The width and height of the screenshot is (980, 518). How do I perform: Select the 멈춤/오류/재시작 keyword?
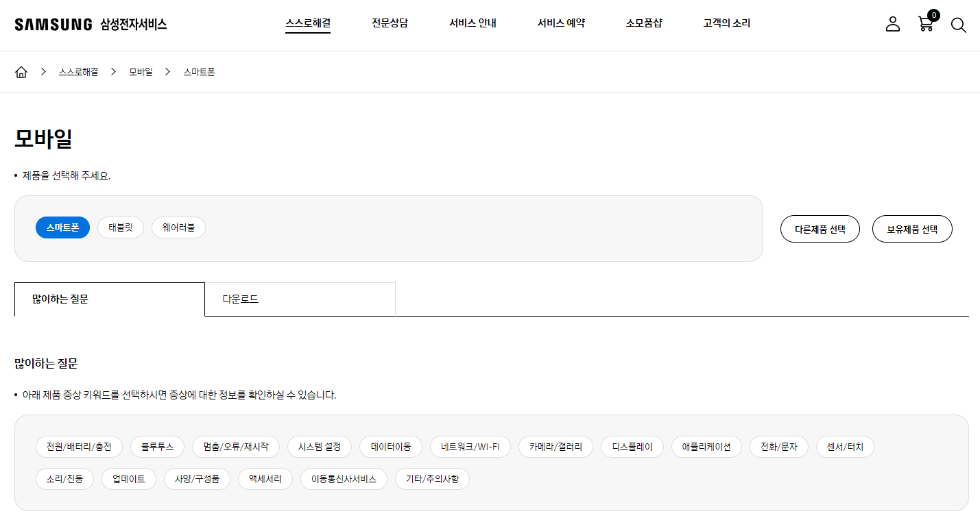236,447
